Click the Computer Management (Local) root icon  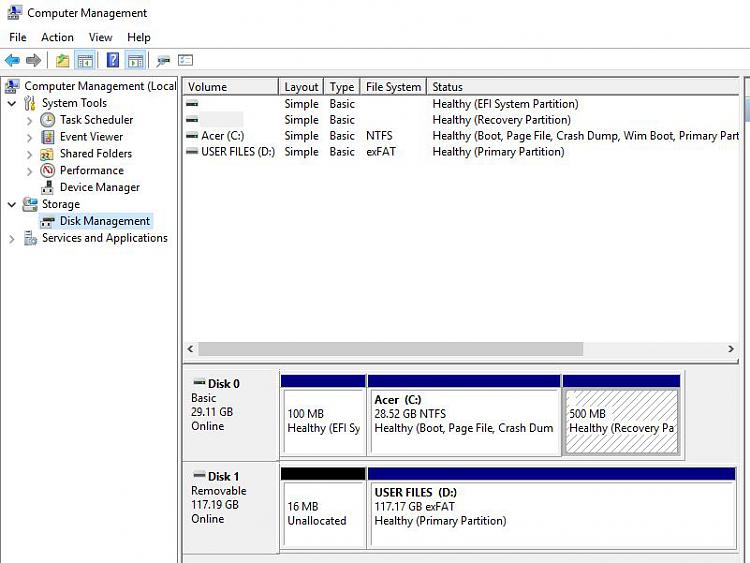(12, 86)
